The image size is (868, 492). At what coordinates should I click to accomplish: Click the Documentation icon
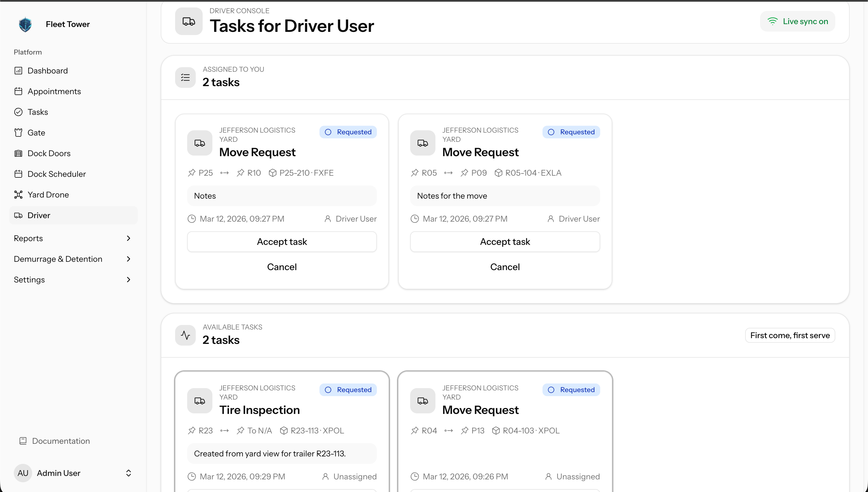pyautogui.click(x=23, y=441)
